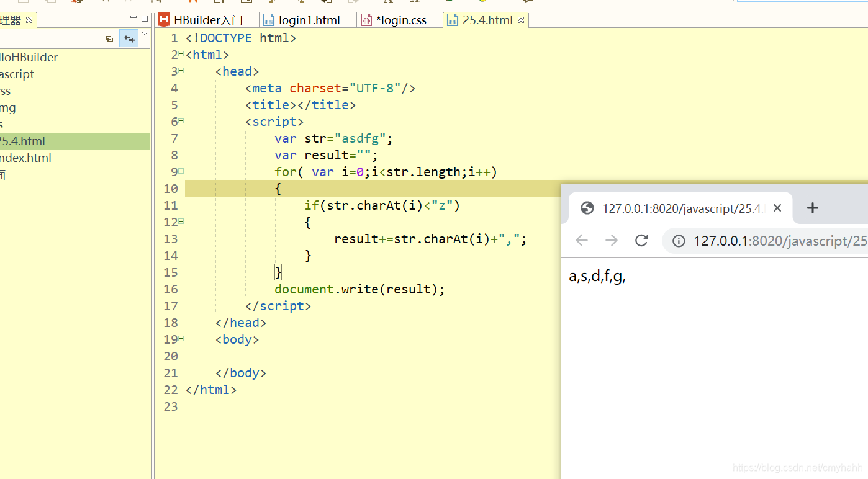Click the document.write(result); line
Screen dimensions: 868x479
pos(360,289)
